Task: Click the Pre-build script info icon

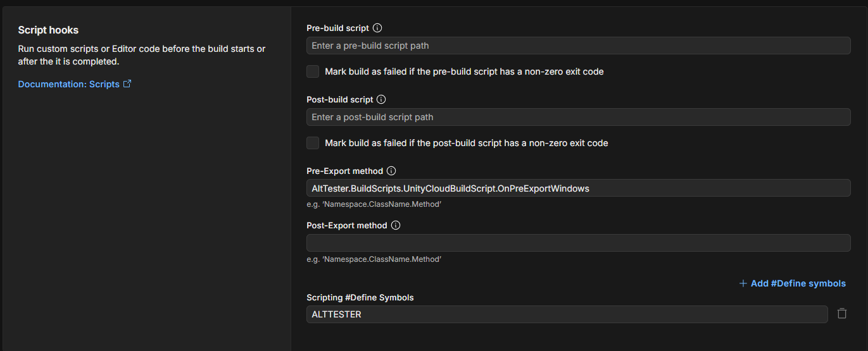Action: click(378, 28)
